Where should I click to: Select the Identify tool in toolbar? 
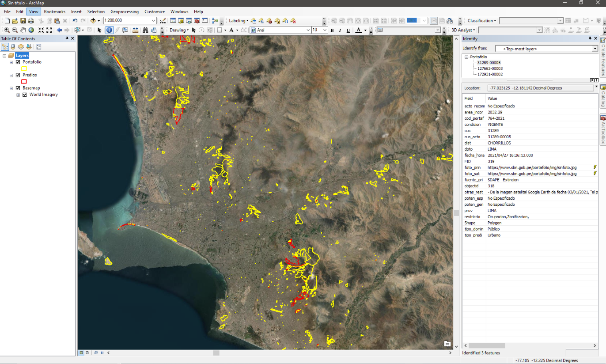coord(109,30)
